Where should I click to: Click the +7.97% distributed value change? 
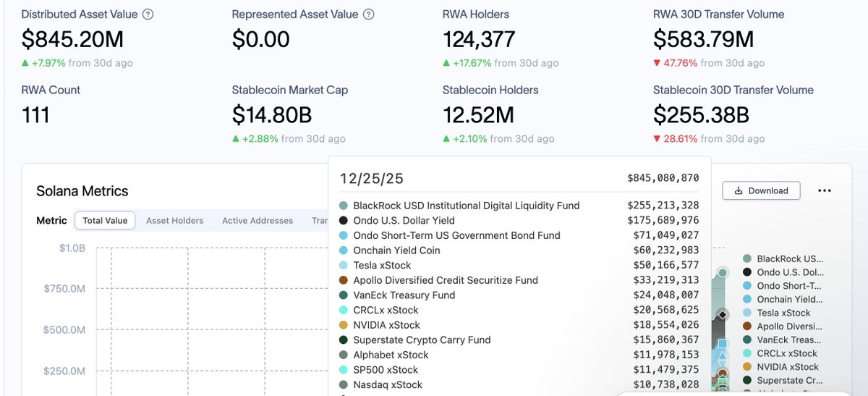coord(43,63)
